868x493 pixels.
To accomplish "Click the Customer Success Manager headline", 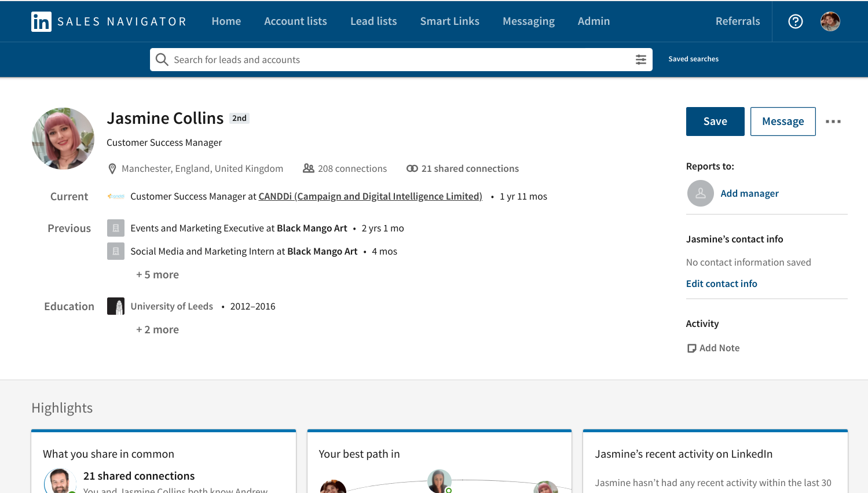I will tap(164, 142).
